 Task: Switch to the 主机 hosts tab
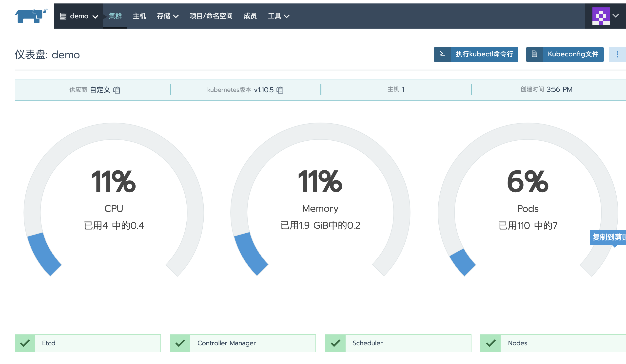(139, 16)
